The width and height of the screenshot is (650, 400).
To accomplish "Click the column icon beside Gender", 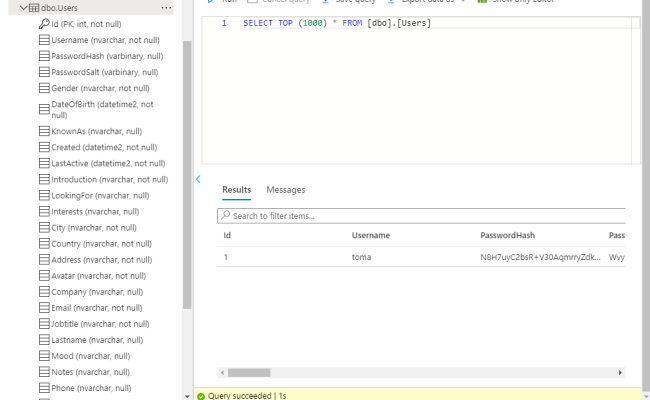I will 44,88.
